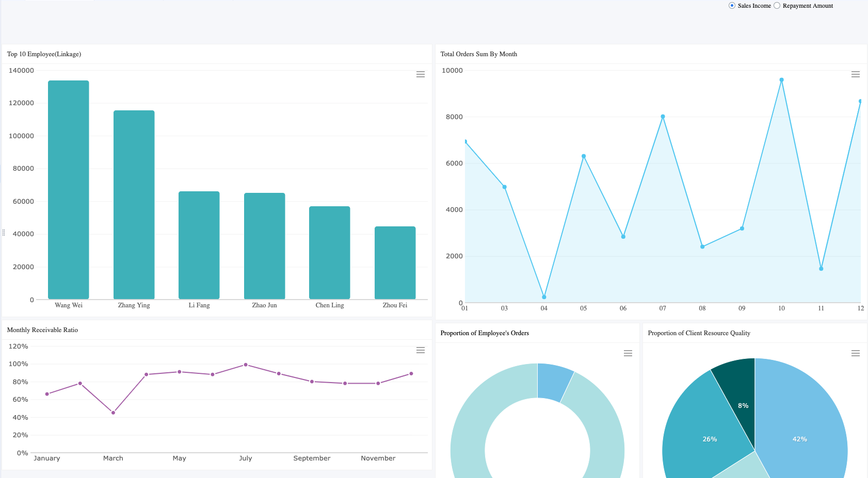
Task: Click the Wang Wei bar
Action: tap(69, 190)
